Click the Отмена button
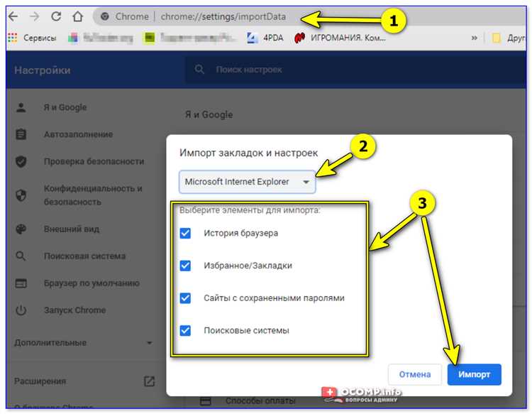Viewport: 532px width, 414px height. 415,374
